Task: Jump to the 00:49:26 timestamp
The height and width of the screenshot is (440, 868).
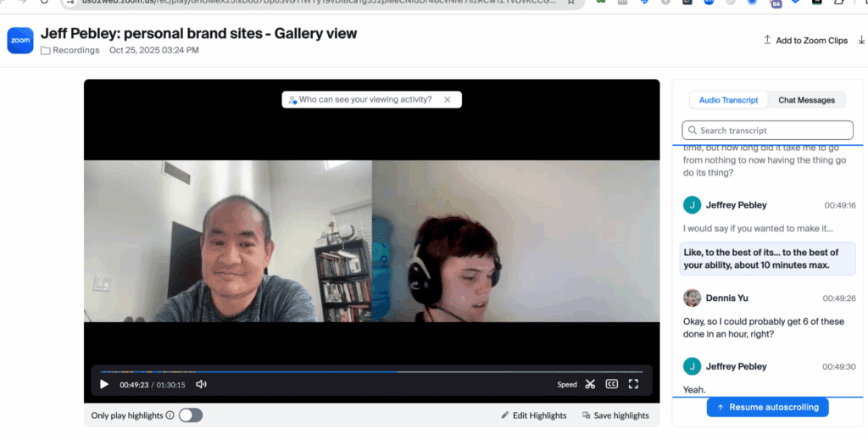Action: pyautogui.click(x=838, y=298)
